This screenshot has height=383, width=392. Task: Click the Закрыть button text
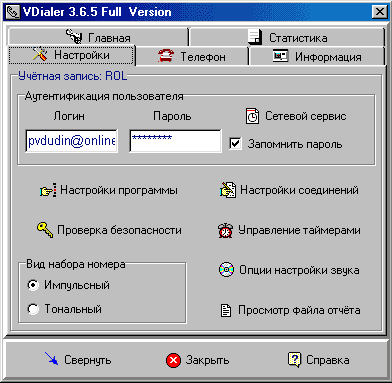207,360
